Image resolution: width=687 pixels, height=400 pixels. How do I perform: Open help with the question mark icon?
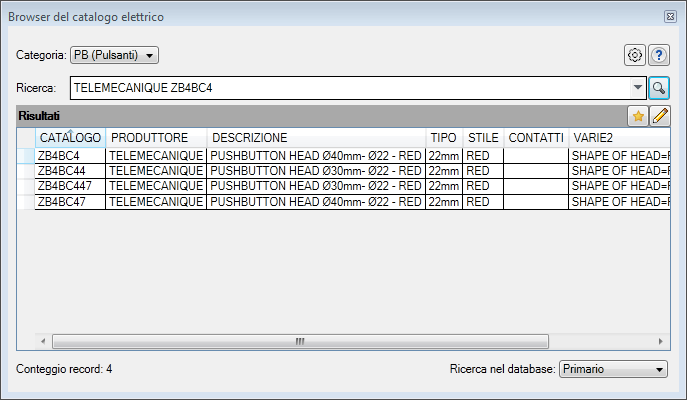point(659,55)
